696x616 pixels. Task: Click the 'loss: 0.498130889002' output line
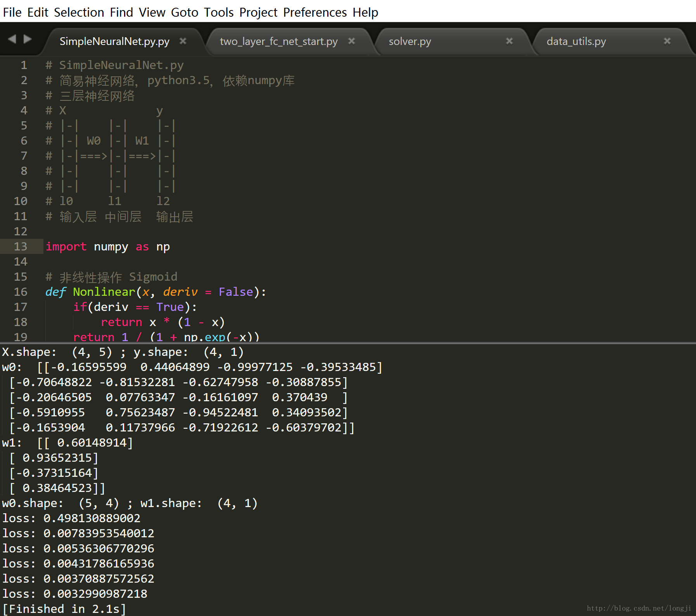coord(71,518)
